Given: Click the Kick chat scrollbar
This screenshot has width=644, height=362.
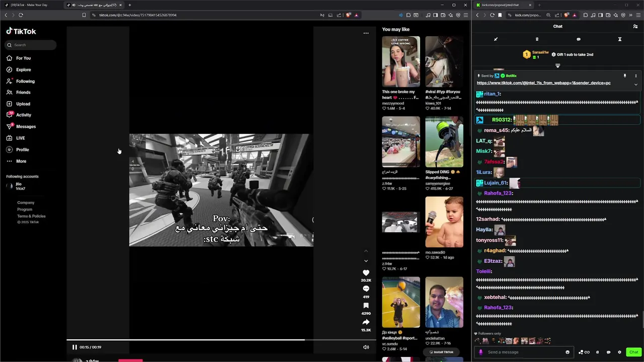Looking at the screenshot, I should tap(642, 319).
